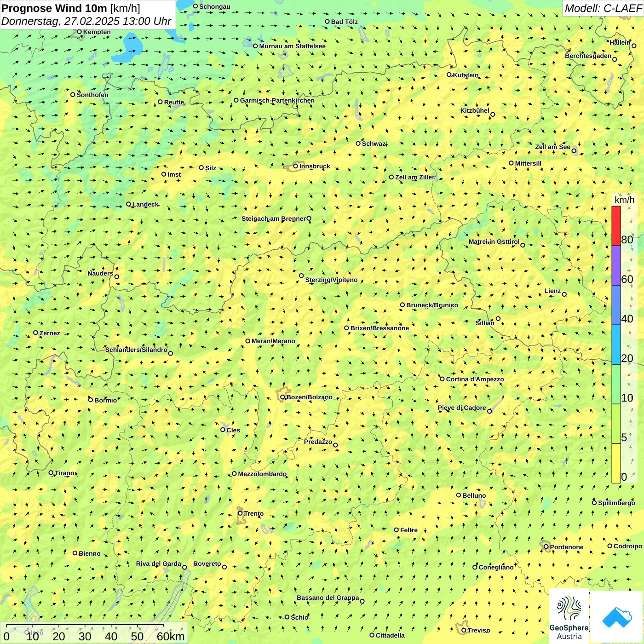
Task: Click the red 80 km/h legend color
Action: coord(616,226)
